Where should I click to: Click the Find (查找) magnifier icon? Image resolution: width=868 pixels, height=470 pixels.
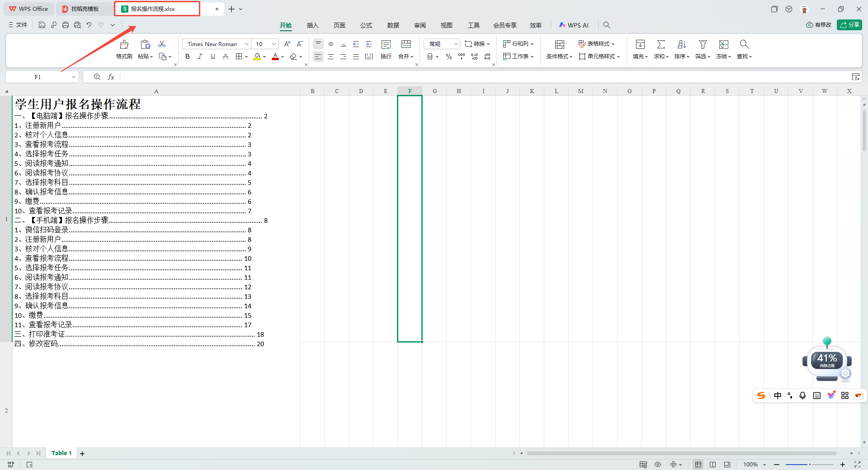point(744,44)
